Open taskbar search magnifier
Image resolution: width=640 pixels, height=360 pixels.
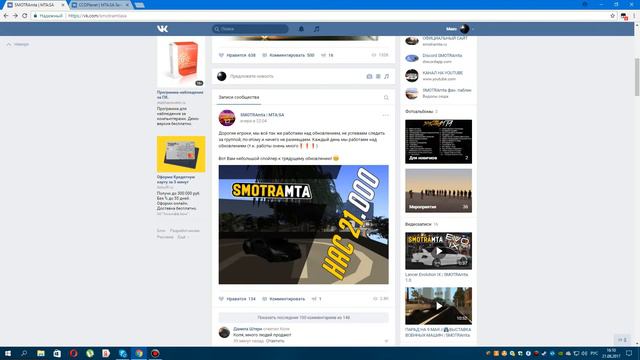coord(24,353)
